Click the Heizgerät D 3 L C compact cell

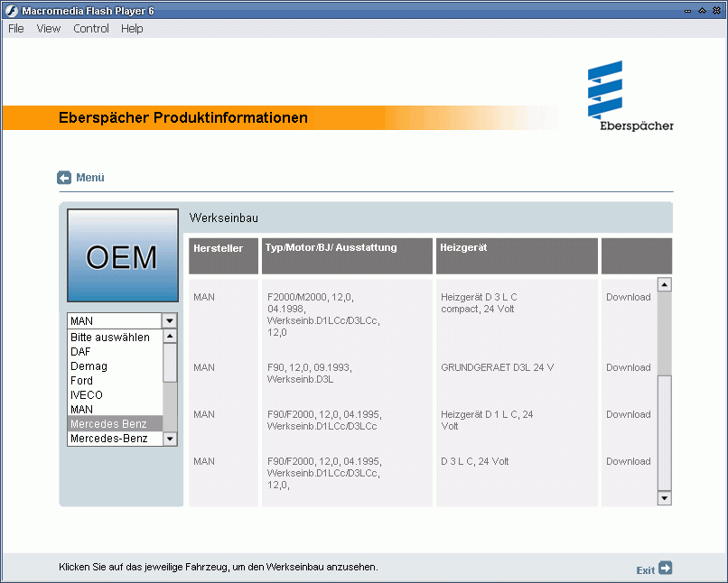pyautogui.click(x=479, y=303)
